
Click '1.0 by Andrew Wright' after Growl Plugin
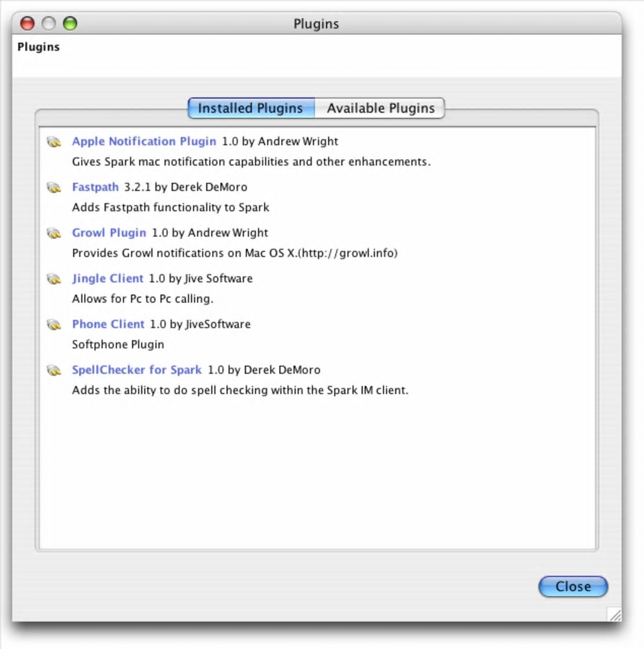[x=210, y=233]
